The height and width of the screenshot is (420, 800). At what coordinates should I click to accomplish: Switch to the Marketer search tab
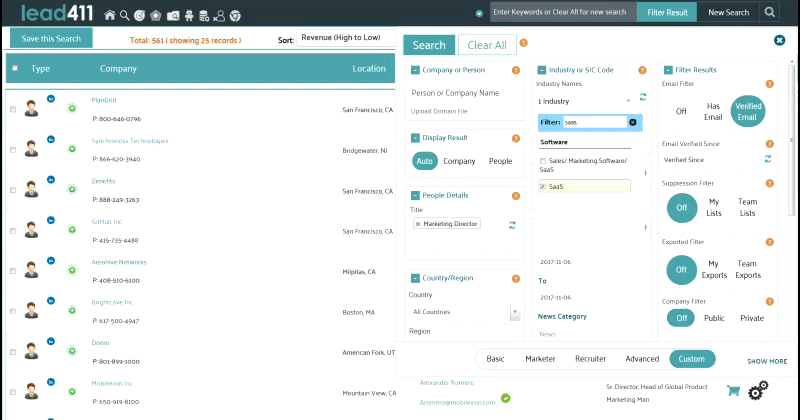[x=539, y=359]
